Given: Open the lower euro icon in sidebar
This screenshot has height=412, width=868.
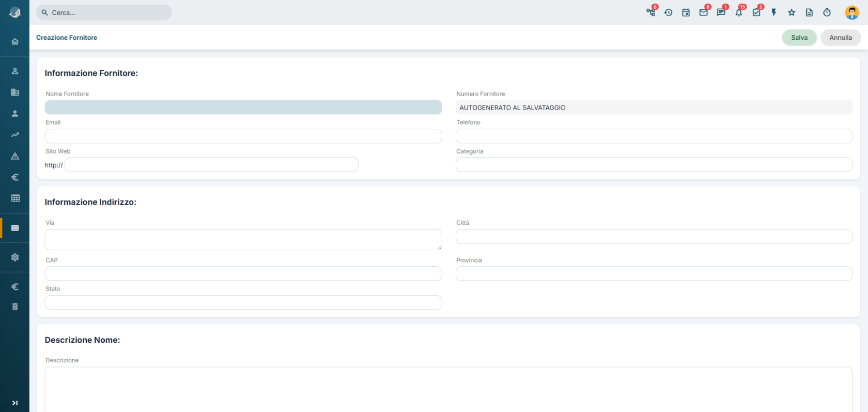Looking at the screenshot, I should (15, 286).
